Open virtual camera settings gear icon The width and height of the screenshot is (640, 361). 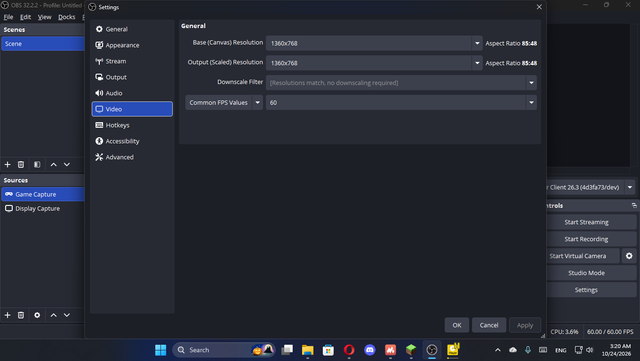(629, 256)
